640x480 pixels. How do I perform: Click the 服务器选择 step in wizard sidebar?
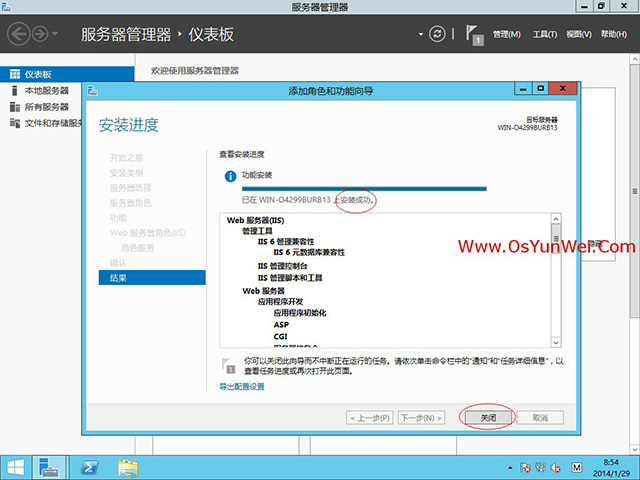(130, 188)
